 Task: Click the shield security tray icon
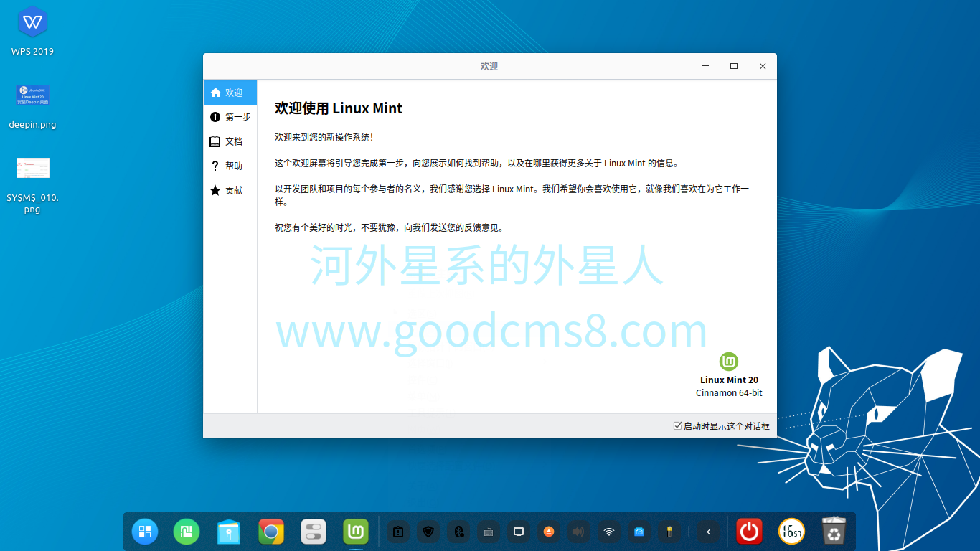[428, 532]
